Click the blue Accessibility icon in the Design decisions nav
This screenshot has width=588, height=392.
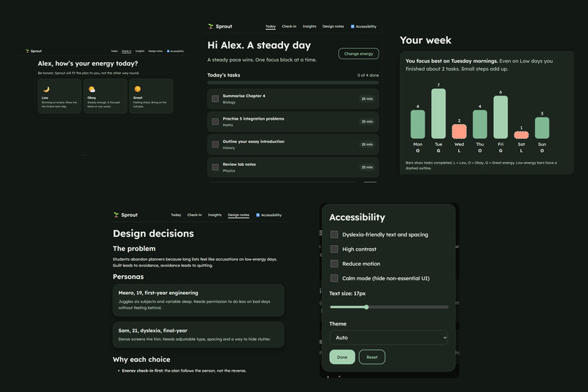[258, 215]
